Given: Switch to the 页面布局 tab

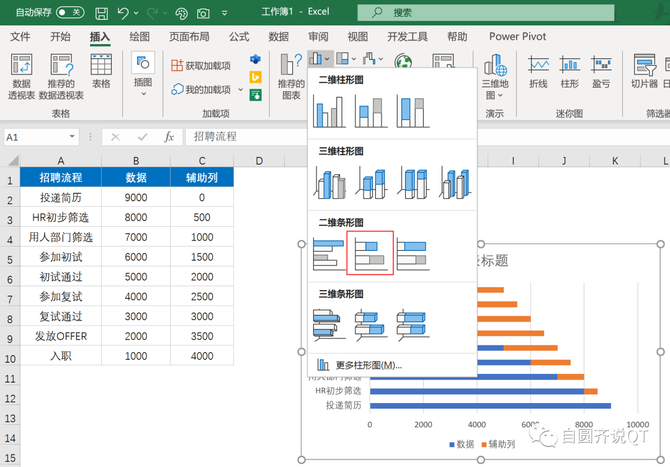Looking at the screenshot, I should click(x=189, y=37).
